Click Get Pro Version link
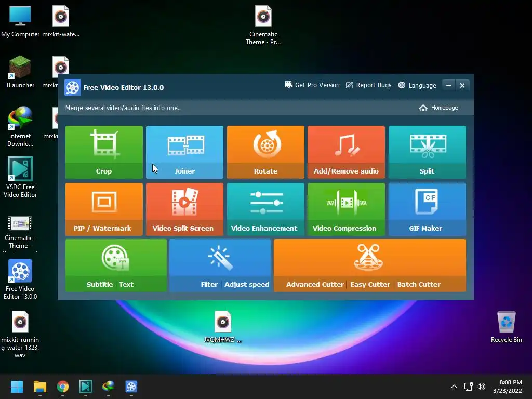Viewport: 532px width, 399px height. coord(312,85)
